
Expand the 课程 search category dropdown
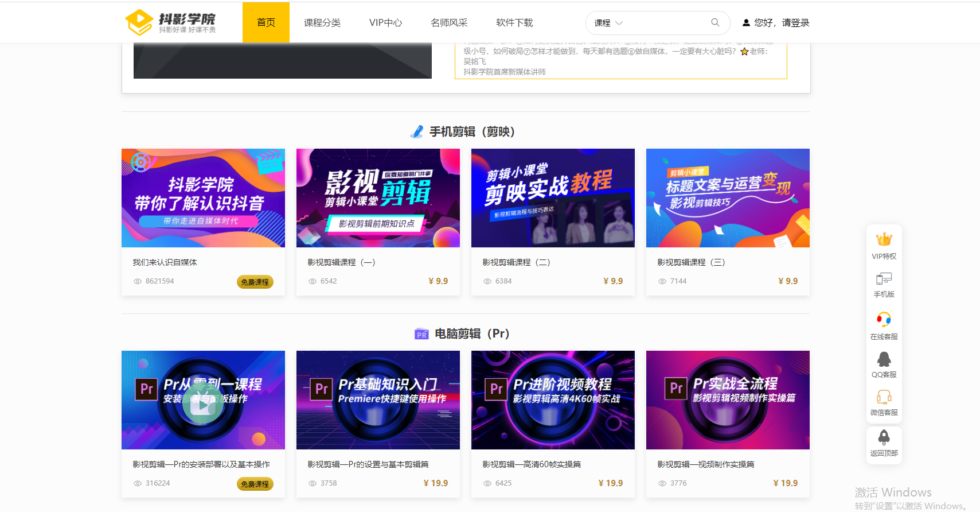(x=608, y=23)
